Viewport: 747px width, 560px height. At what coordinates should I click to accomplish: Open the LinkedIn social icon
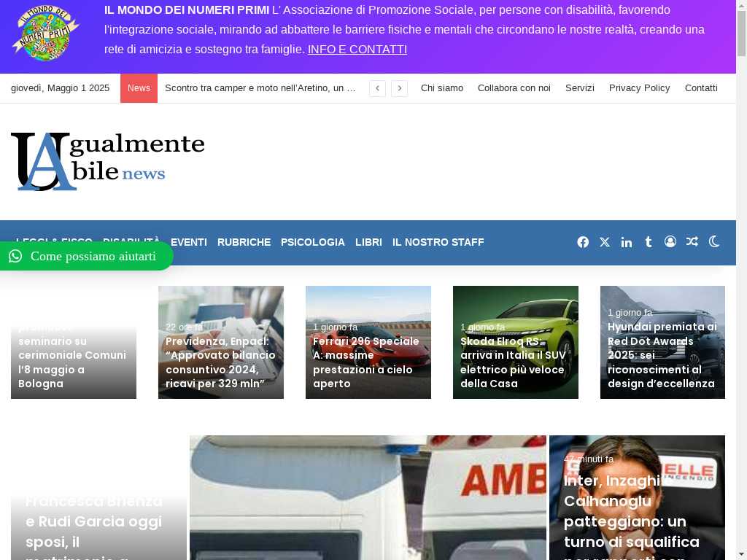(627, 242)
